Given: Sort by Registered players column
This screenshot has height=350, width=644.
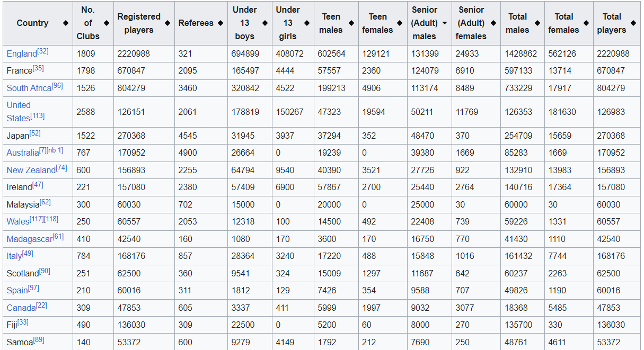Looking at the screenshot, I should [x=167, y=23].
